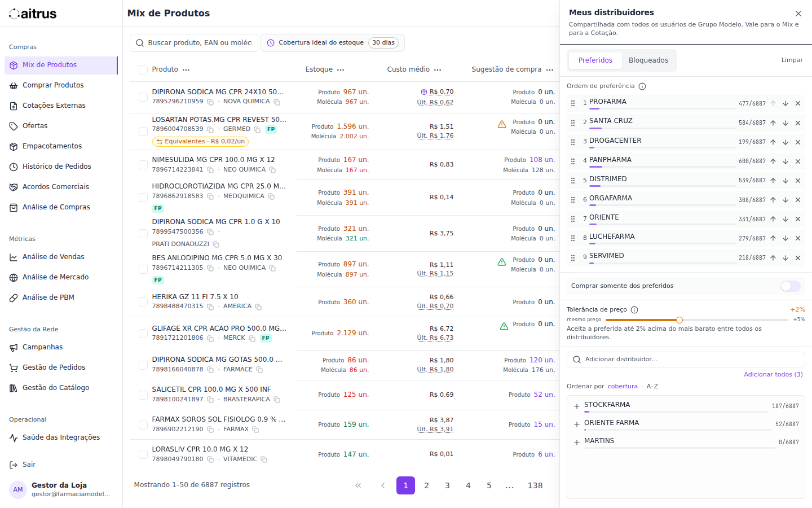Click the Mix de Produtos sidebar icon
The width and height of the screenshot is (812, 508).
pyautogui.click(x=14, y=65)
